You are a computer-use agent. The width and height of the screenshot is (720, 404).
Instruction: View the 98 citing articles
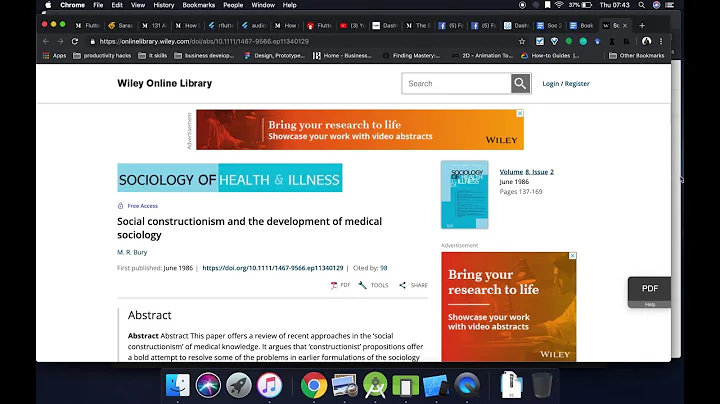tap(383, 268)
